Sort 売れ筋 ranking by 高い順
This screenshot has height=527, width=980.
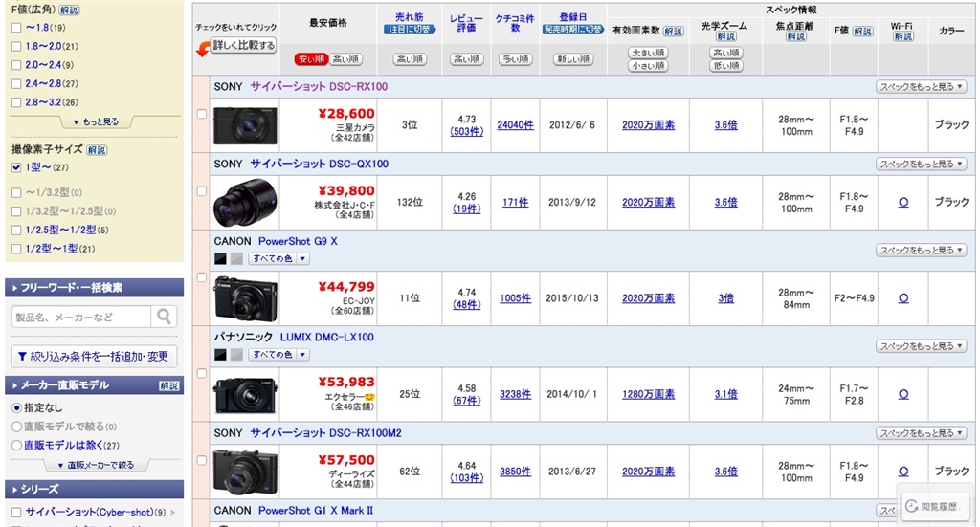point(410,59)
